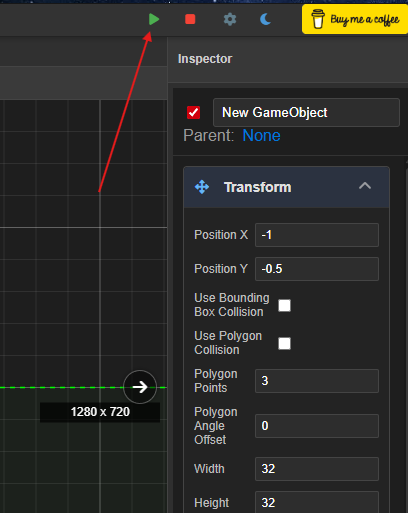Click the Position X field
Screen dimensions: 408x513
click(317, 235)
